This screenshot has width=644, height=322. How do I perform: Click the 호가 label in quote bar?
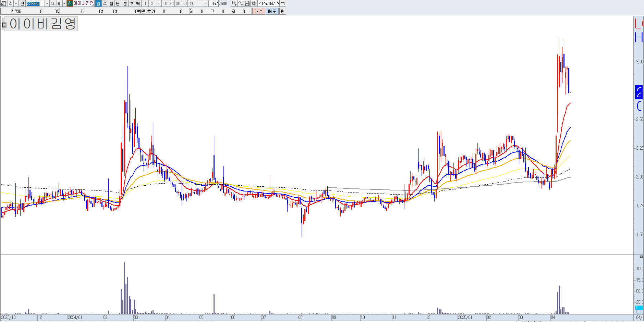coord(151,11)
